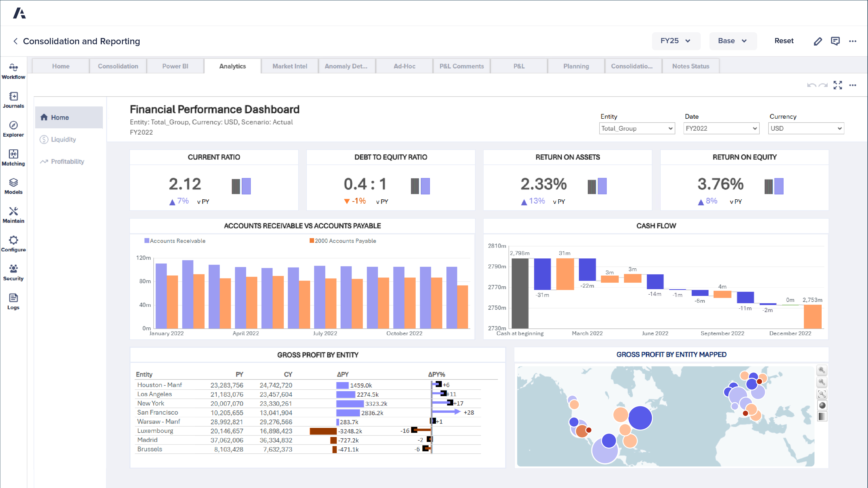Expand the dashboard to fullscreen
Viewport: 868px width, 488px height.
[838, 85]
